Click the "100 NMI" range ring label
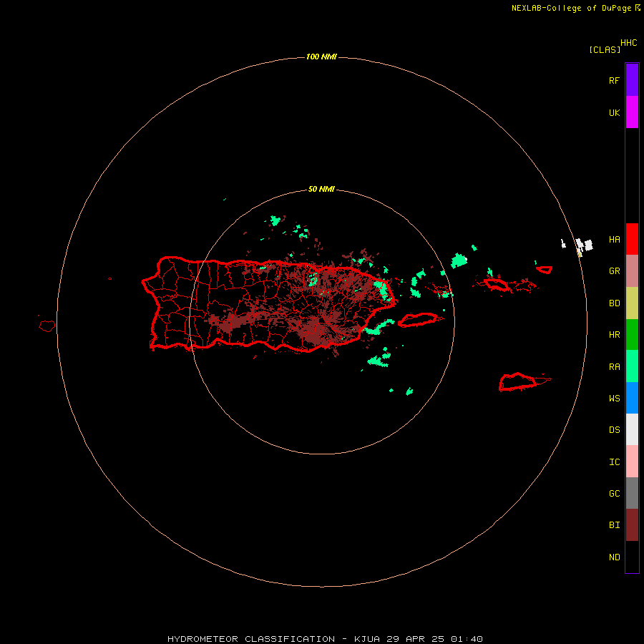 pos(321,57)
